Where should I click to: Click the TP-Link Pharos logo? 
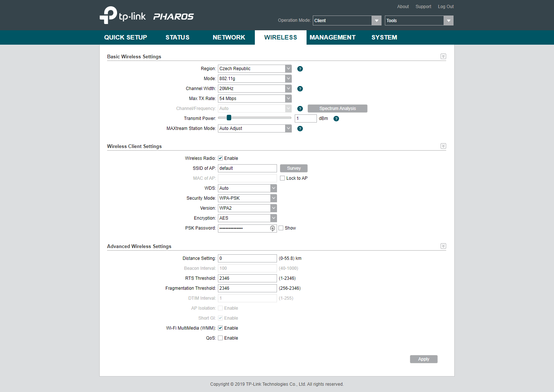[147, 16]
